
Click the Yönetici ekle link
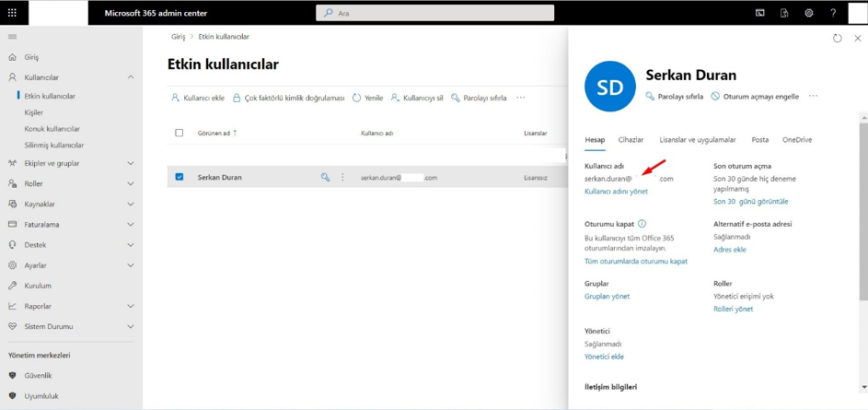(x=604, y=357)
